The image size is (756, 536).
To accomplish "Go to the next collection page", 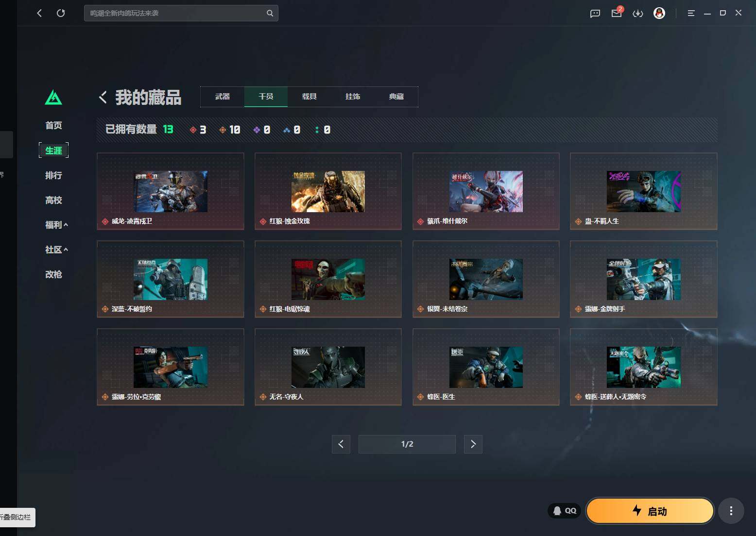I will 473,444.
